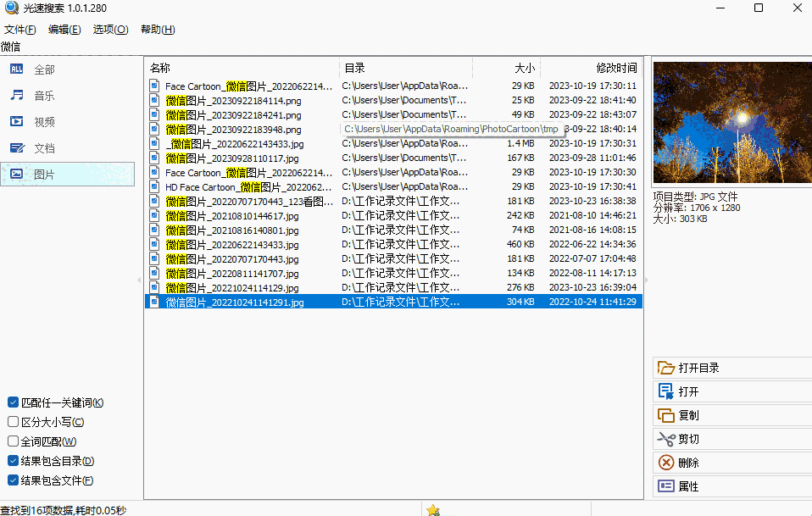
Task: Click the 打开目录 folder icon
Action: 665,368
